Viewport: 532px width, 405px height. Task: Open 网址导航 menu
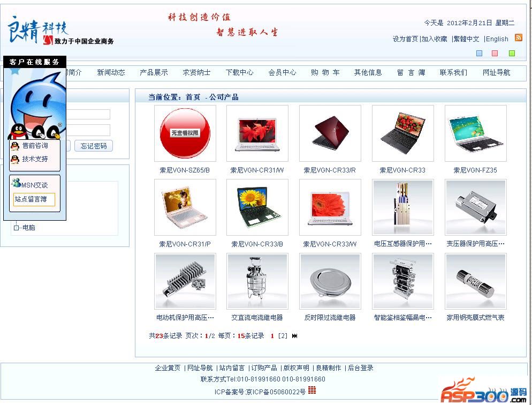pos(496,73)
